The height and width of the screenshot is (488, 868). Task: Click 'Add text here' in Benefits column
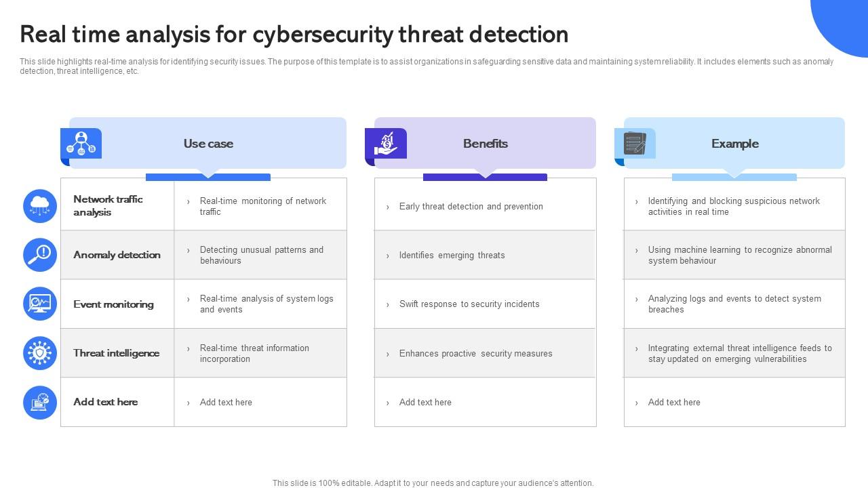tap(425, 403)
